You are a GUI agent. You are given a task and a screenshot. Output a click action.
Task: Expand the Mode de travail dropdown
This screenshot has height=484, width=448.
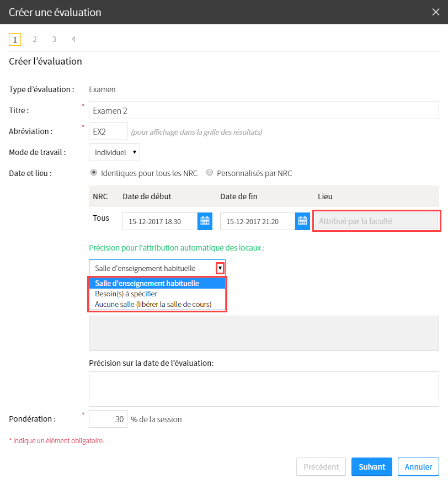click(114, 152)
